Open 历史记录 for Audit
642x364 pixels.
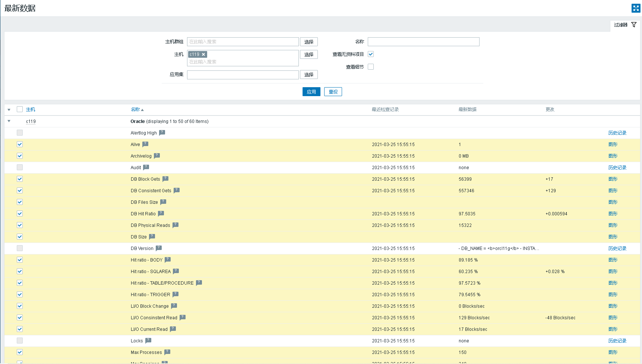click(x=617, y=168)
